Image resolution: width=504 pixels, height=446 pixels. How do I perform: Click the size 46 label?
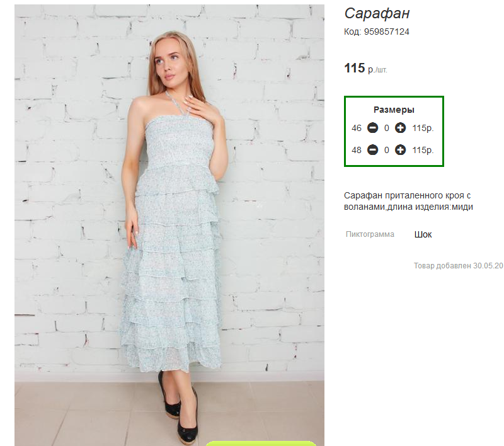(x=357, y=129)
